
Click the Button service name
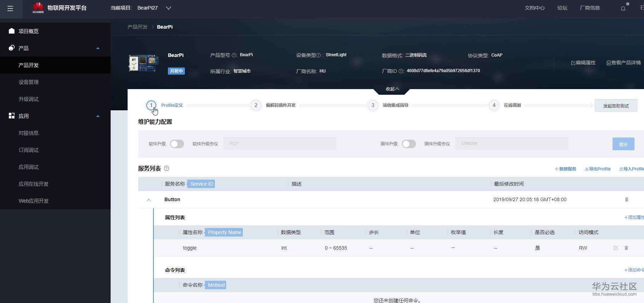172,199
